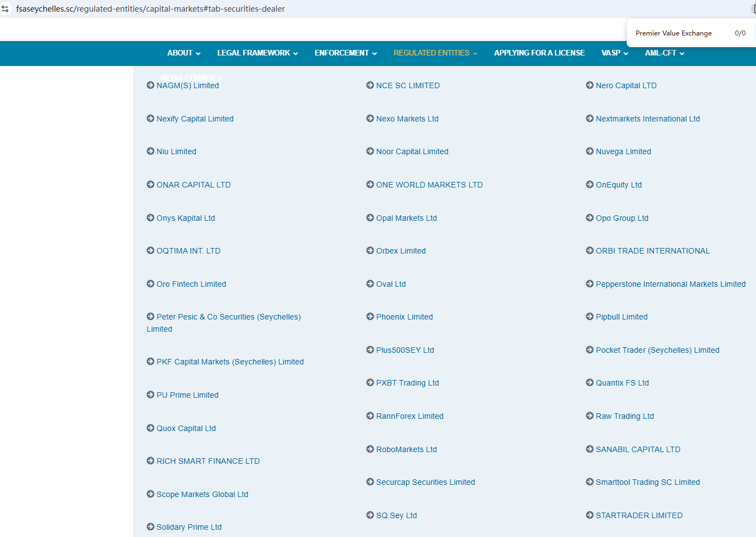Expand the ABOUT menu chevron
Screen dimensions: 756x537
pos(198,54)
